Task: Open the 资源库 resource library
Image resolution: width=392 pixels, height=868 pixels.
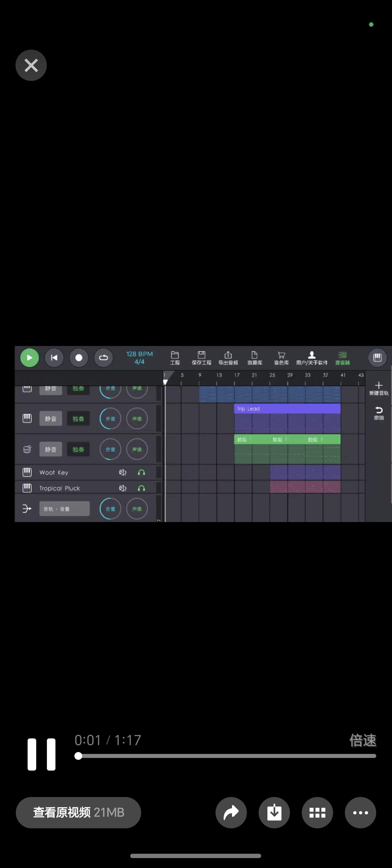Action: click(255, 358)
